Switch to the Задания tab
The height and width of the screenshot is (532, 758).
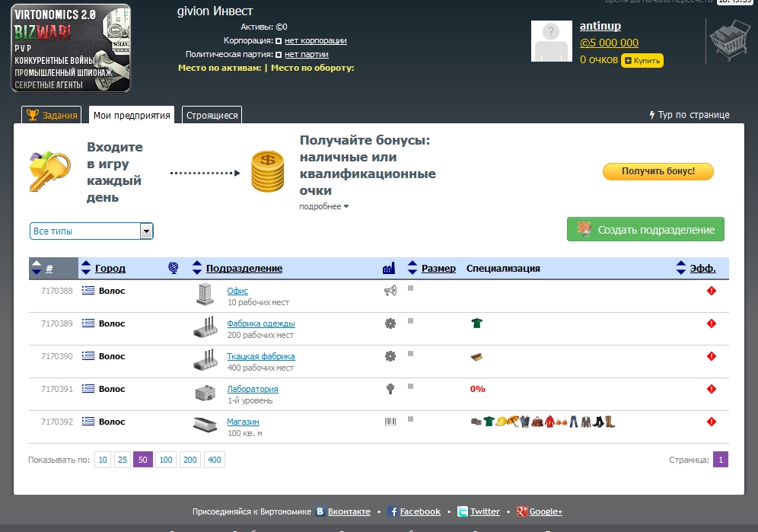coord(52,115)
